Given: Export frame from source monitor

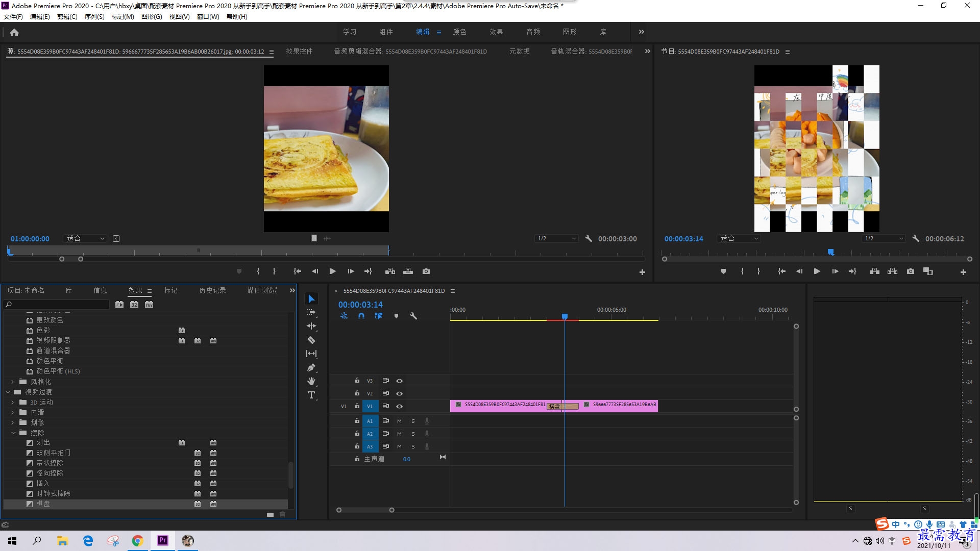Looking at the screenshot, I should click(x=426, y=271).
